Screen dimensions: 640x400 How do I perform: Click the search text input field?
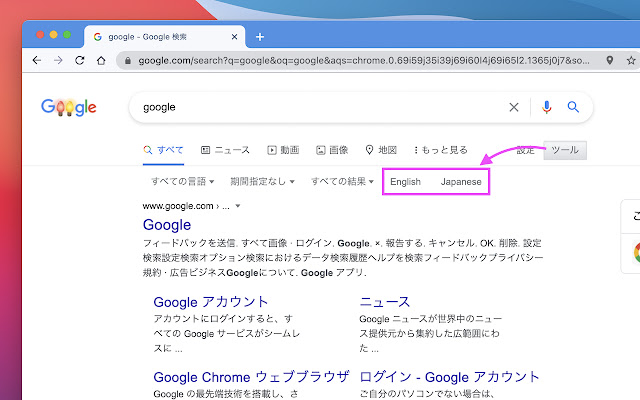point(320,107)
